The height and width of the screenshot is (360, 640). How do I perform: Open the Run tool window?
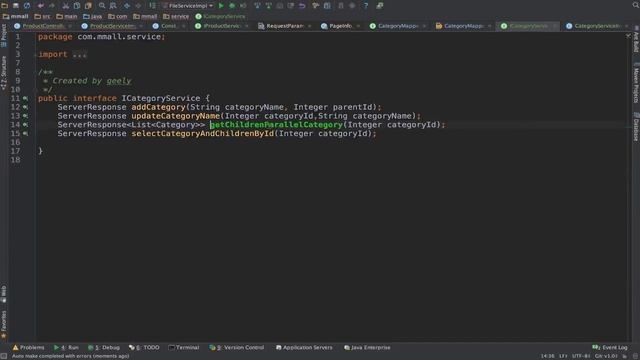pos(66,347)
